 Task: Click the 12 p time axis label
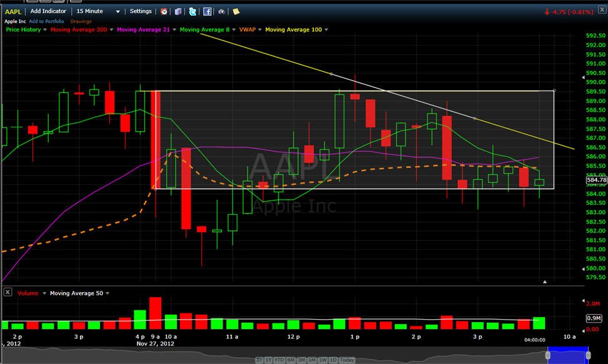[294, 337]
